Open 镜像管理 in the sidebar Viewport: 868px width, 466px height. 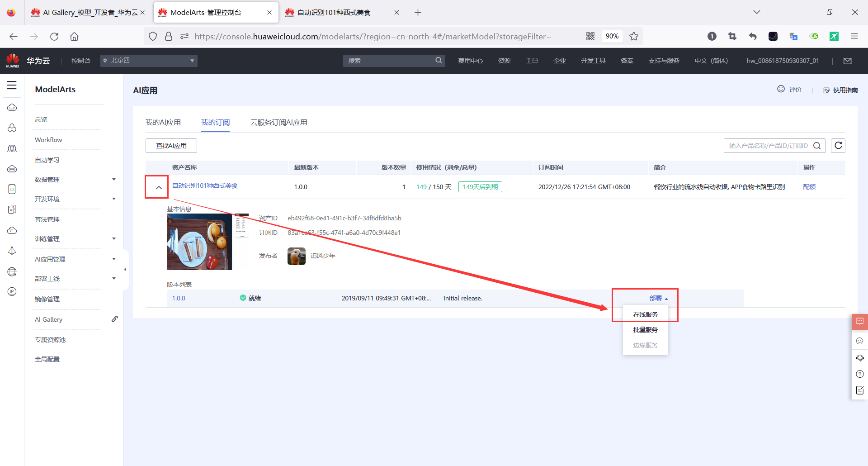tap(47, 299)
